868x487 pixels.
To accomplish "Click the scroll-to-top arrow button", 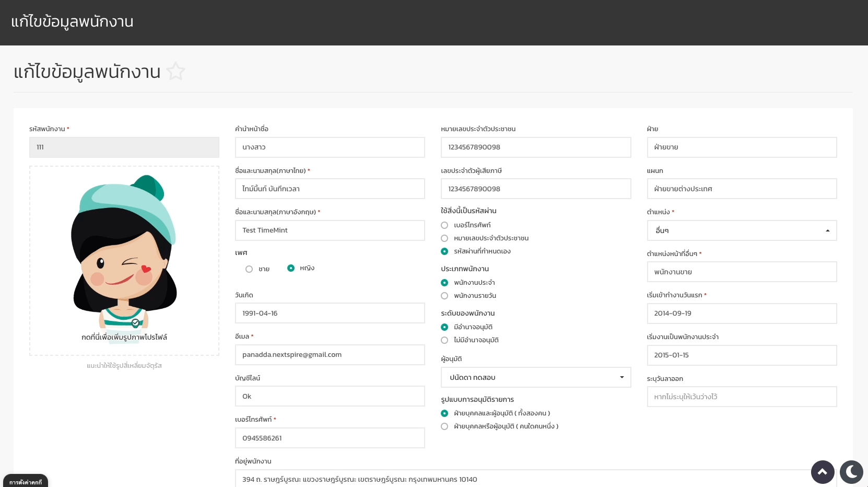I will point(822,472).
